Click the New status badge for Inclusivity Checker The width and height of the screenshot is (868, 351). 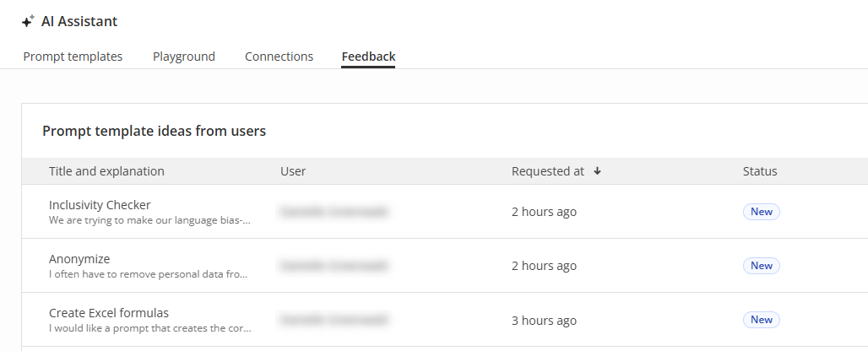coord(761,212)
